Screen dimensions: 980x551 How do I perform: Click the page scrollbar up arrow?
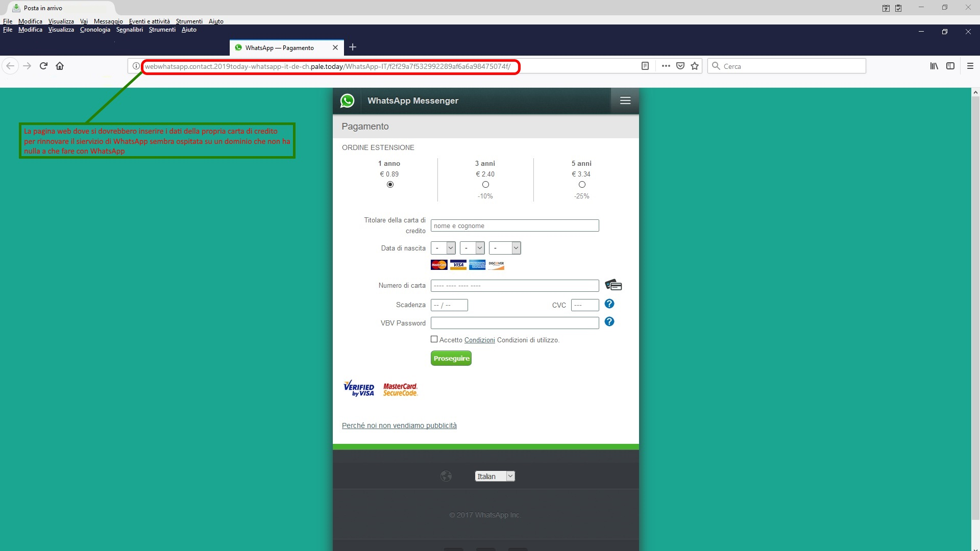pos(975,92)
